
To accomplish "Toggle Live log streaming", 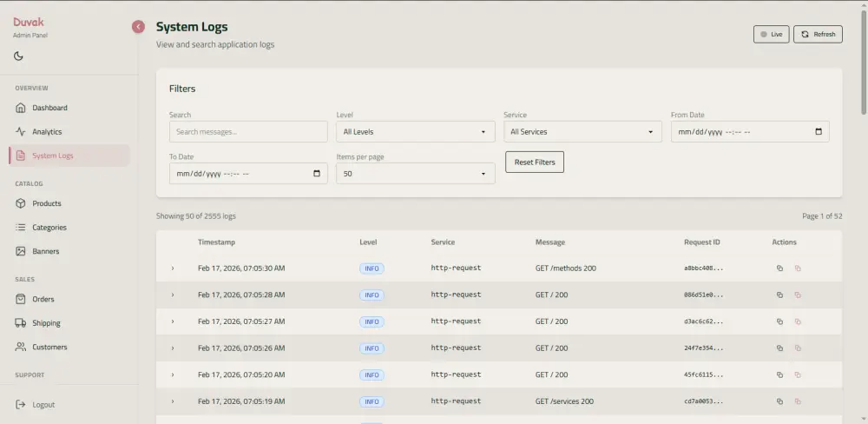I will point(771,34).
